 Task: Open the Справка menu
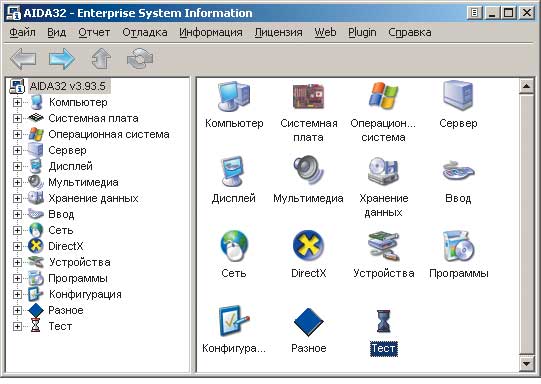coord(410,32)
